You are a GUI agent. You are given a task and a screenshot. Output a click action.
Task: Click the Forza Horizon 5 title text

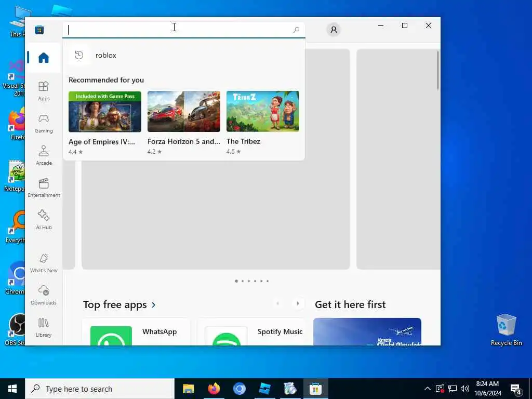184,141
